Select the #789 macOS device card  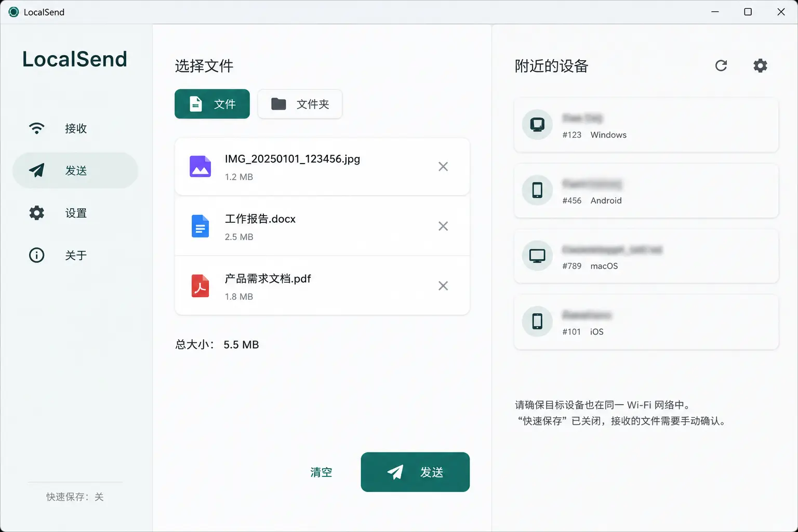click(646, 256)
